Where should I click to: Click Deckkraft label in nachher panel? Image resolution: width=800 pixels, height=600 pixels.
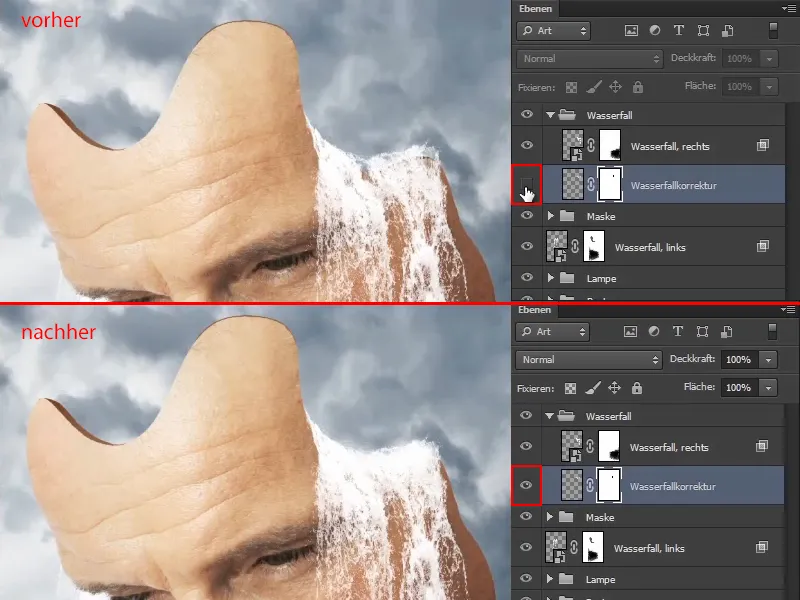(693, 359)
